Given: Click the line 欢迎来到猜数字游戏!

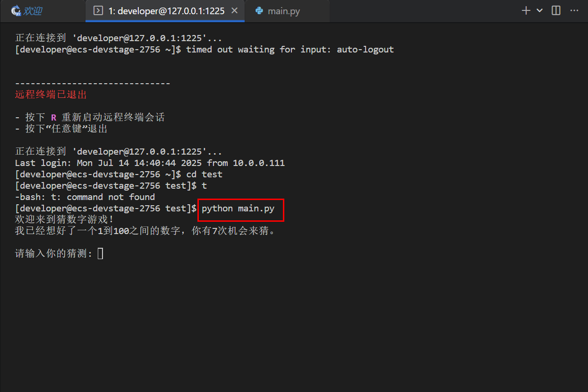Looking at the screenshot, I should (x=64, y=220).
